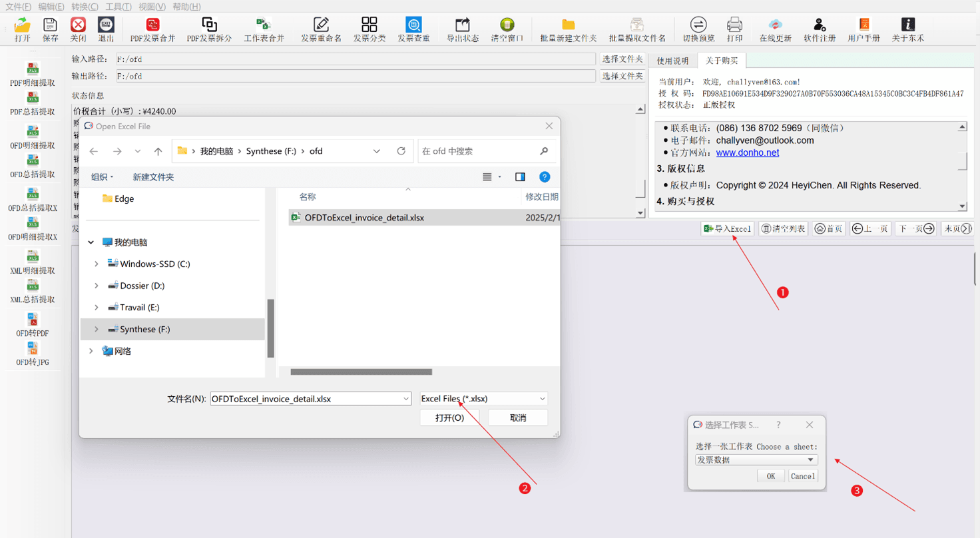Viewport: 980px width, 538px height.
Task: Click Cancel in the sheet selection dialog
Action: [x=802, y=476]
